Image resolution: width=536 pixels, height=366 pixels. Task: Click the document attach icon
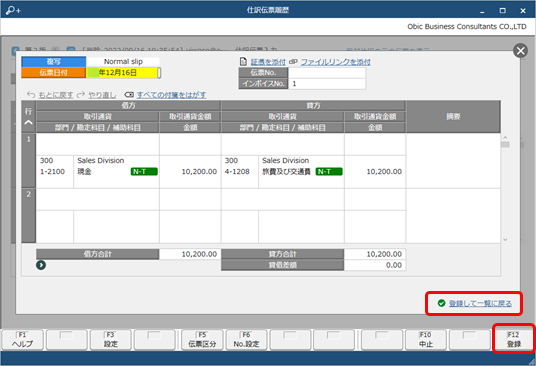point(243,62)
